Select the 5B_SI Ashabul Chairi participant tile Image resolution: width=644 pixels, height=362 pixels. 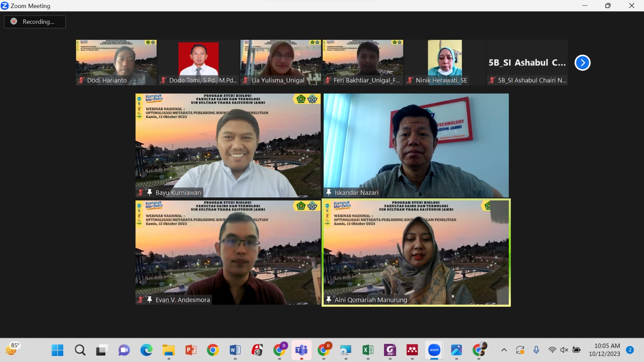pyautogui.click(x=527, y=62)
